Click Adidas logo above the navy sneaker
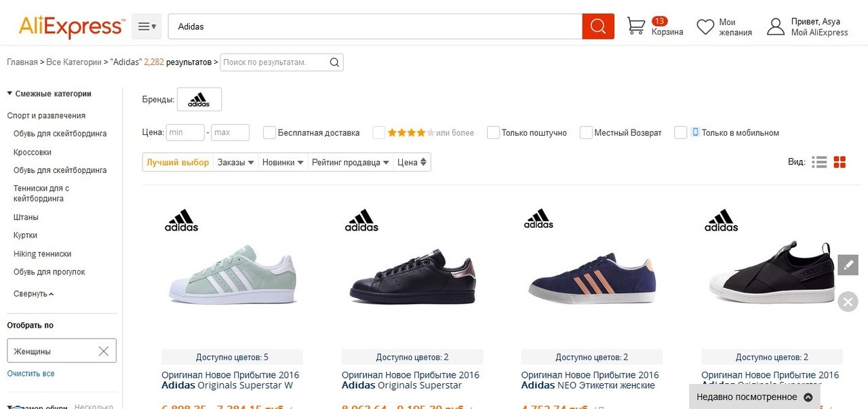This screenshot has height=409, width=868. click(539, 218)
